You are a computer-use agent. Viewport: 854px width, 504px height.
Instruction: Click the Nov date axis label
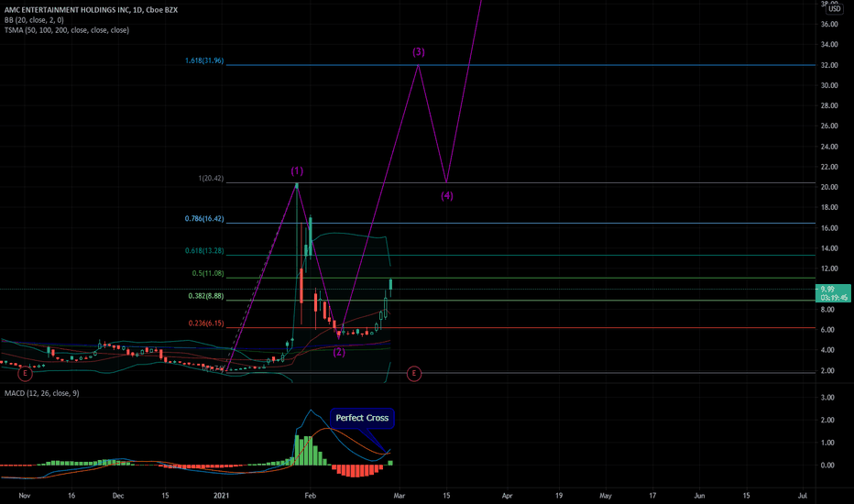click(x=24, y=496)
